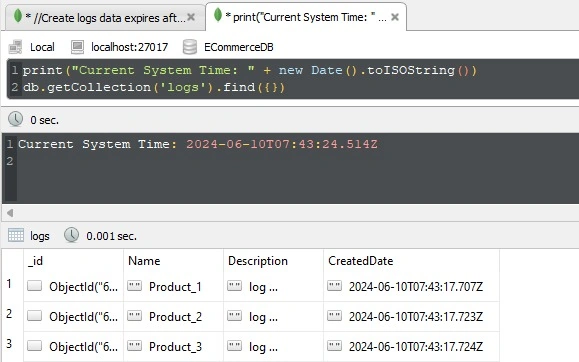579x362 pixels.
Task: Select the 'Product_1' name cell
Action: click(x=175, y=287)
